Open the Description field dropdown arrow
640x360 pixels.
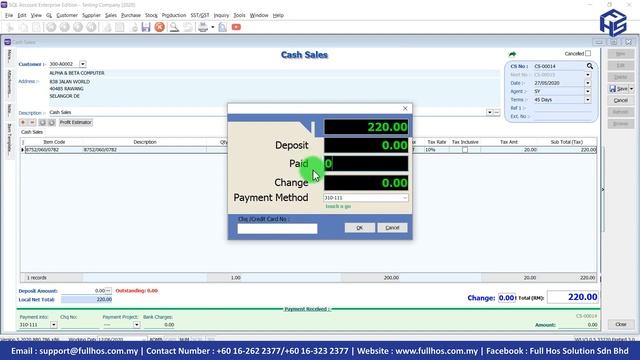pos(489,112)
